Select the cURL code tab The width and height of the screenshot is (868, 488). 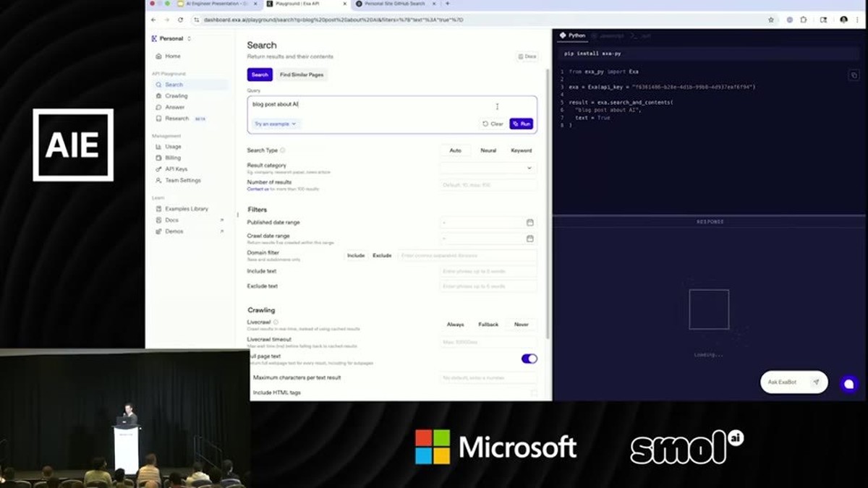pyautogui.click(x=640, y=35)
